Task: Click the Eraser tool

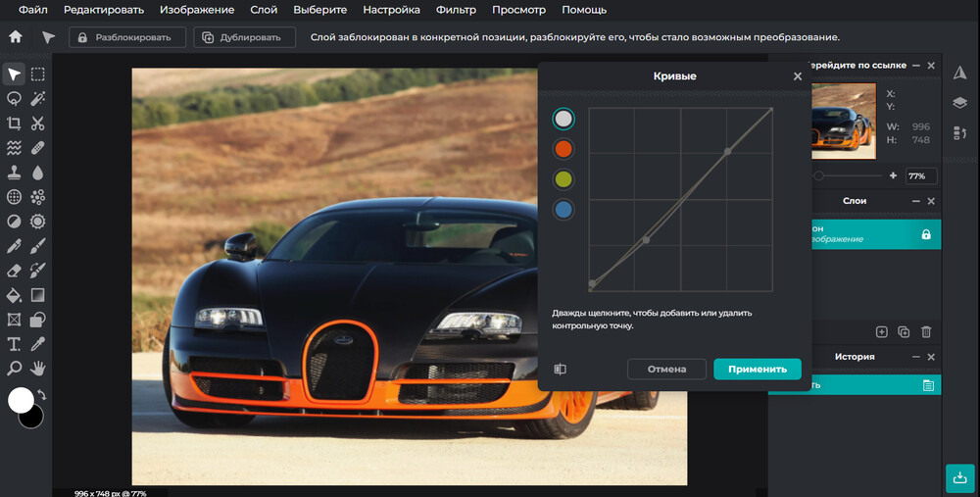Action: click(x=14, y=271)
